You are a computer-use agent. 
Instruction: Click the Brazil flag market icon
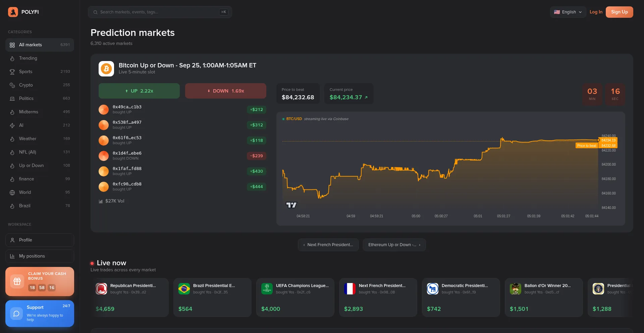coord(184,289)
